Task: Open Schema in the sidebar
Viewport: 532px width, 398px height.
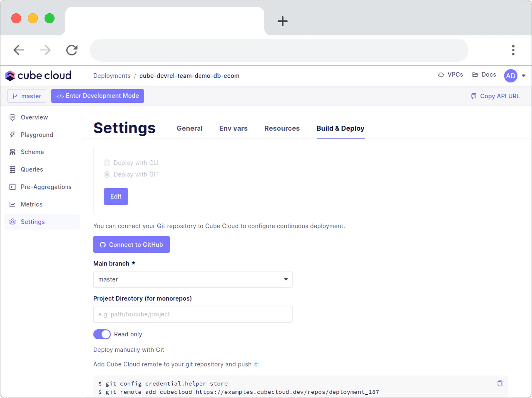Action: (42, 152)
